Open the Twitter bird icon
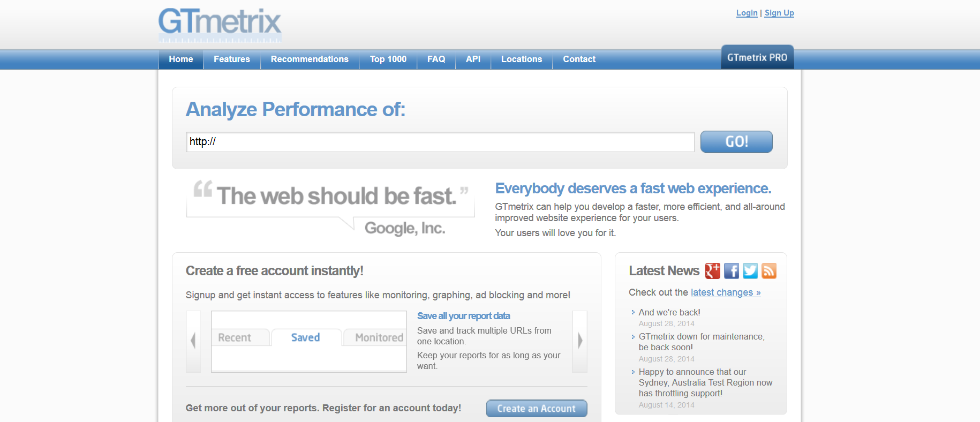The height and width of the screenshot is (422, 980). (750, 271)
